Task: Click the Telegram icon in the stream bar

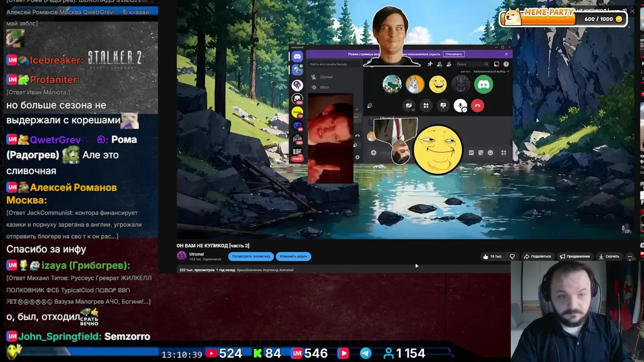Action: coord(366,353)
